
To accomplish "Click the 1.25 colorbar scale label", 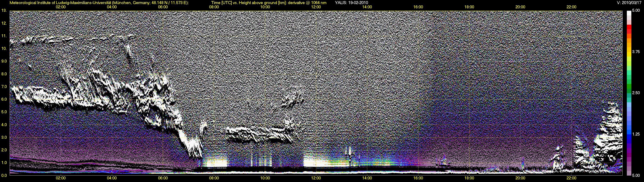I will (636, 134).
